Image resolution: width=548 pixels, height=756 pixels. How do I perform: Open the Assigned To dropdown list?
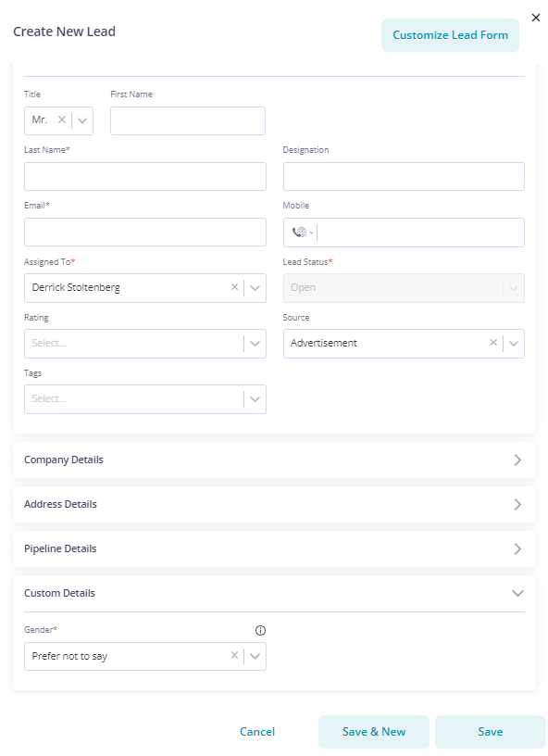(254, 287)
